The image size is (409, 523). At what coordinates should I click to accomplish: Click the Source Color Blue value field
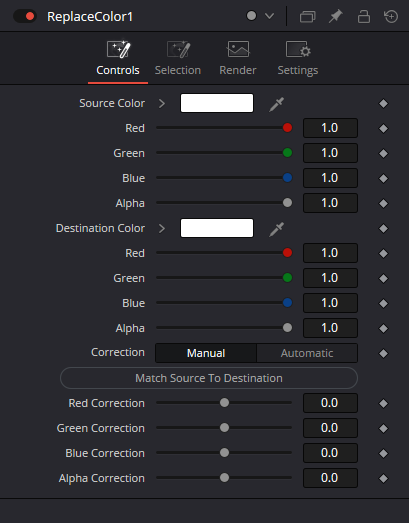point(330,178)
